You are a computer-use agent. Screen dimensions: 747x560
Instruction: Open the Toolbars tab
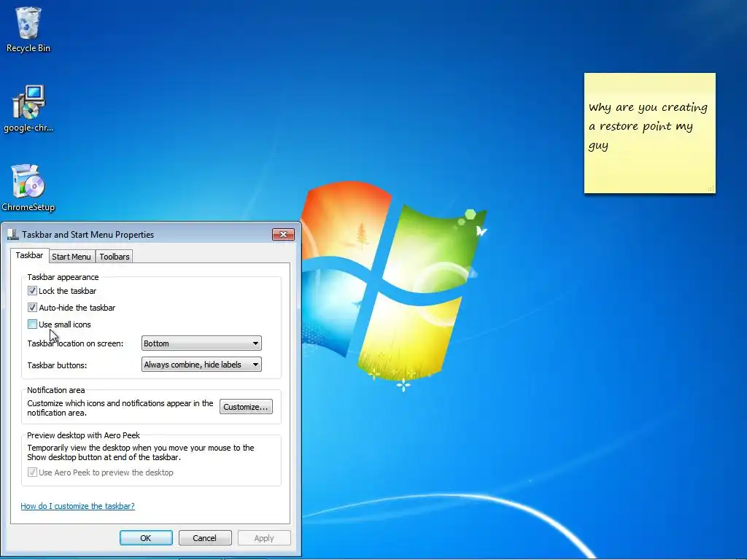(115, 257)
